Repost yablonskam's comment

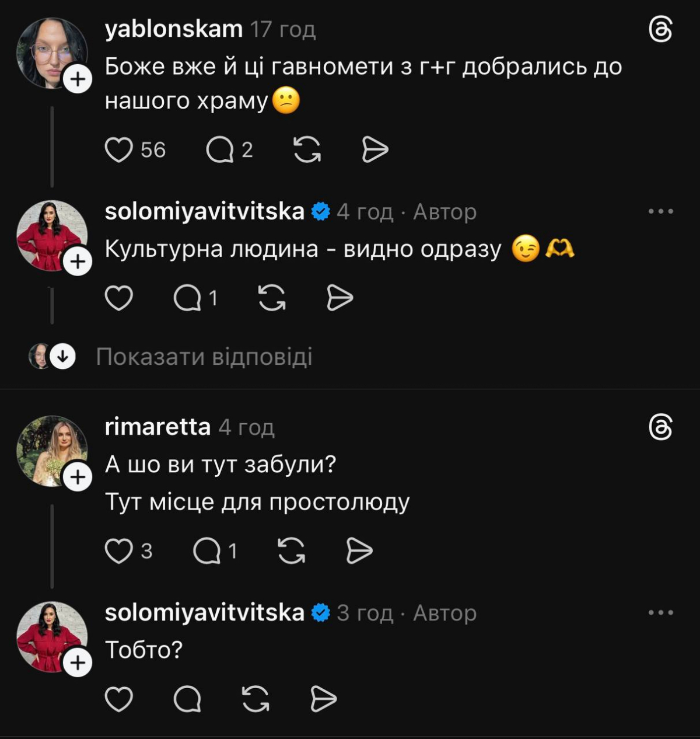click(x=307, y=150)
